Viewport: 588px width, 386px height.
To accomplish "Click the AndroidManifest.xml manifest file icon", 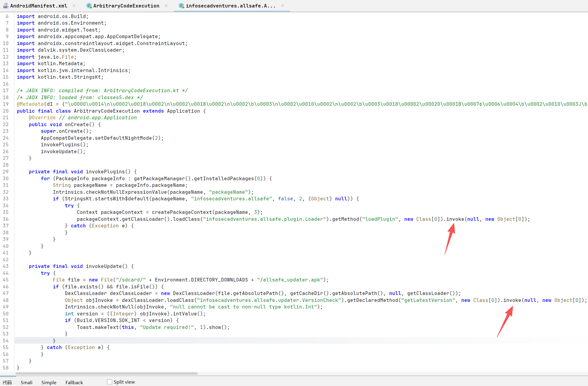I will click(x=5, y=6).
